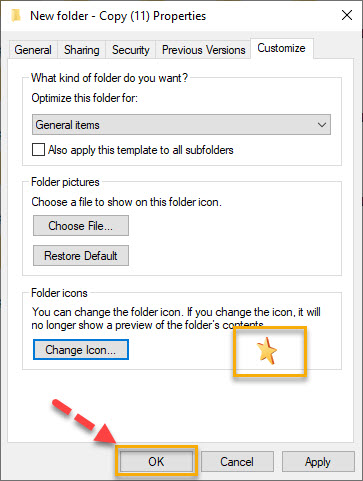This screenshot has width=363, height=481.
Task: Click the 'Folder pictures' group label
Action: point(65,182)
